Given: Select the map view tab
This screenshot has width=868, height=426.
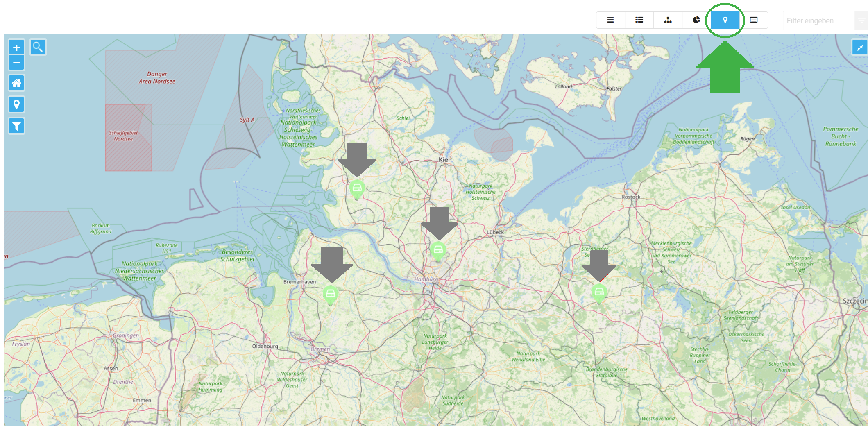Looking at the screenshot, I should click(x=725, y=20).
